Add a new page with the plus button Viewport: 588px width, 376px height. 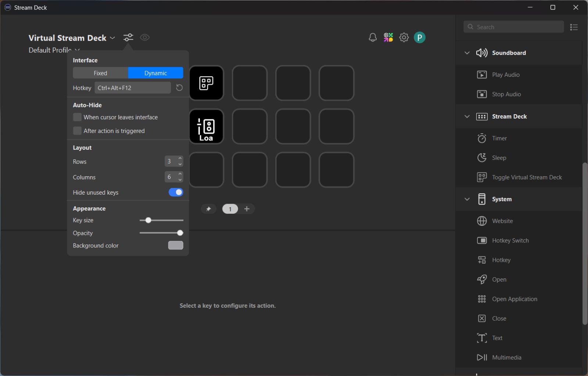pos(247,209)
